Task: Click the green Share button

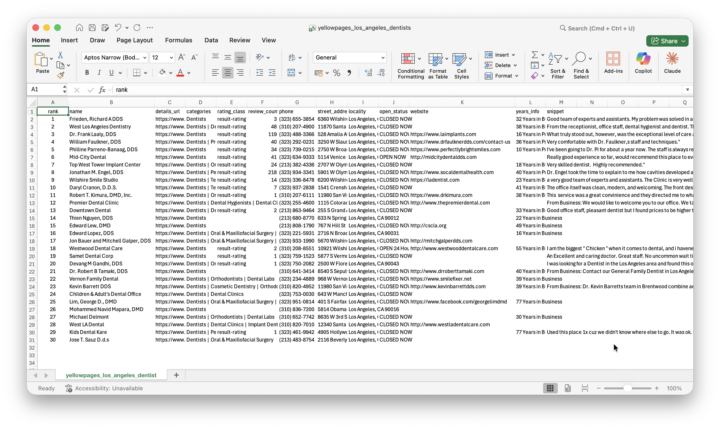Action: (x=667, y=41)
